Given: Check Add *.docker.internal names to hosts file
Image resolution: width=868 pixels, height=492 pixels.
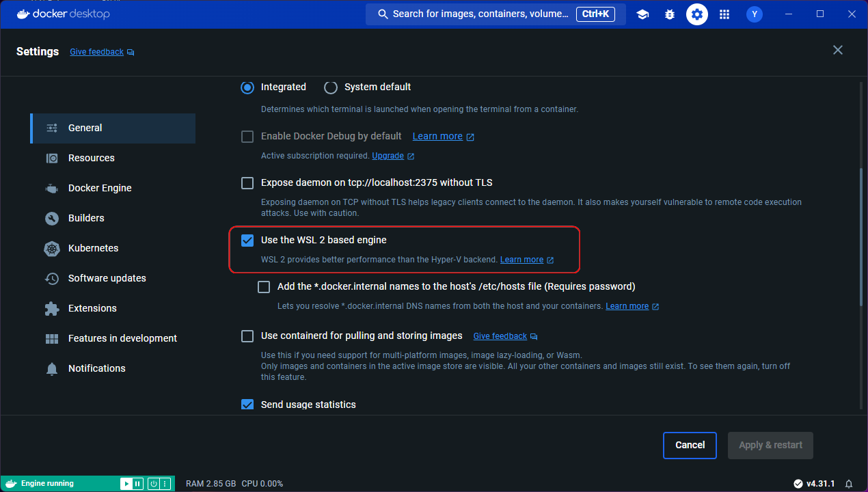Looking at the screenshot, I should pos(264,287).
